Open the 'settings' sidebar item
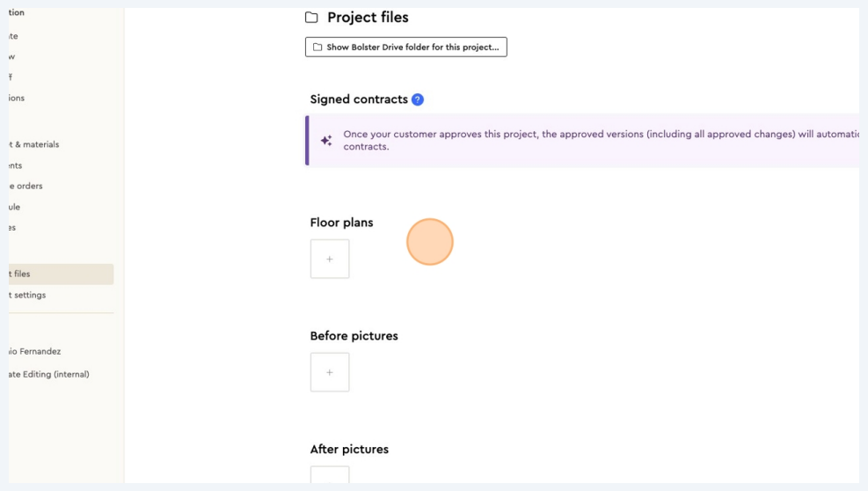The height and width of the screenshot is (491, 868). pos(28,296)
